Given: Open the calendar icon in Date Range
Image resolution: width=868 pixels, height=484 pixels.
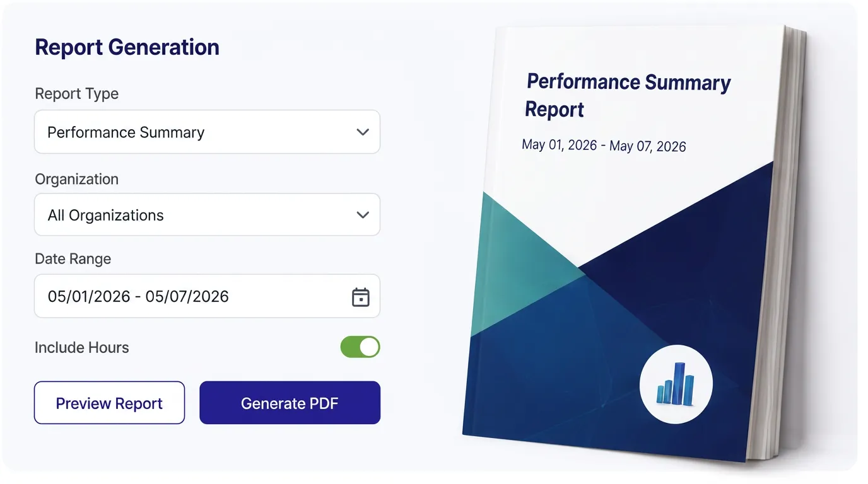Looking at the screenshot, I should point(360,297).
